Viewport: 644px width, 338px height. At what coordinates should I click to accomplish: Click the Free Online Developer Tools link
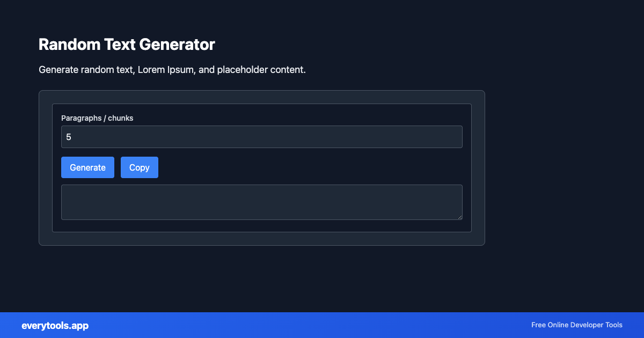(577, 325)
